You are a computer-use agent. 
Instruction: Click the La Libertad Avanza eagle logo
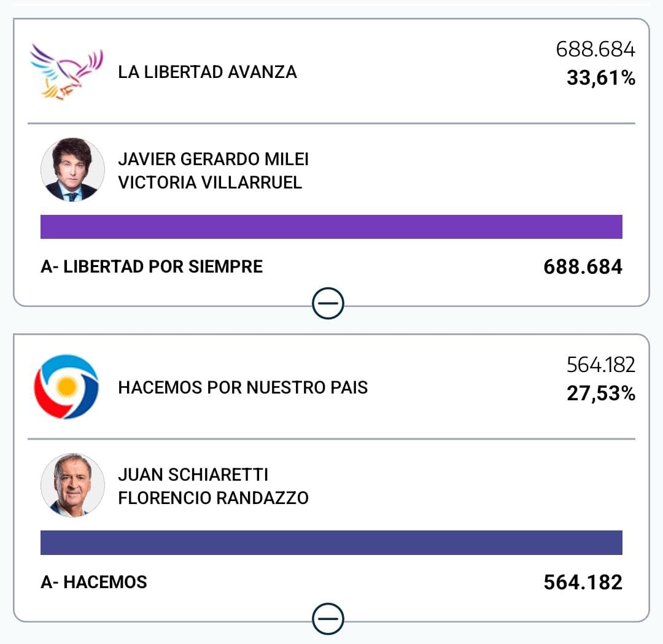pyautogui.click(x=66, y=72)
